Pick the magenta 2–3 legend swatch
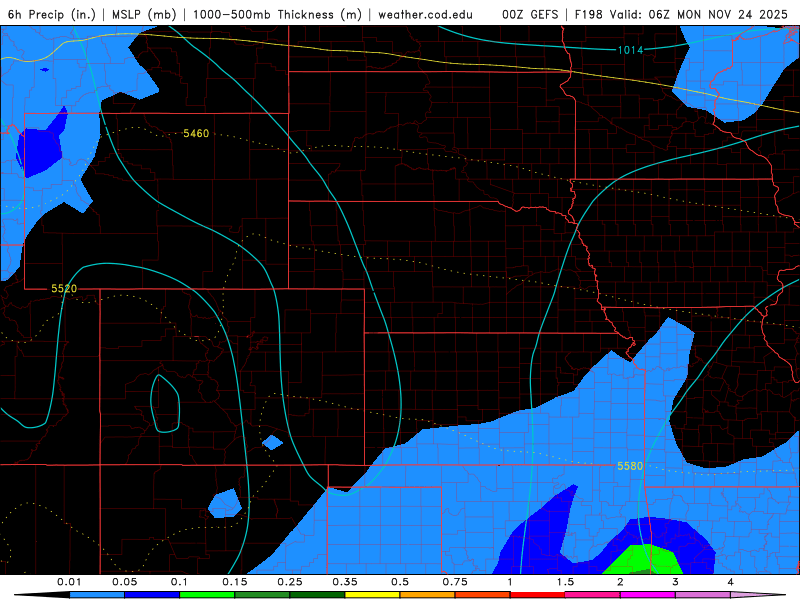Screen dimensions: 800x600 648,595
